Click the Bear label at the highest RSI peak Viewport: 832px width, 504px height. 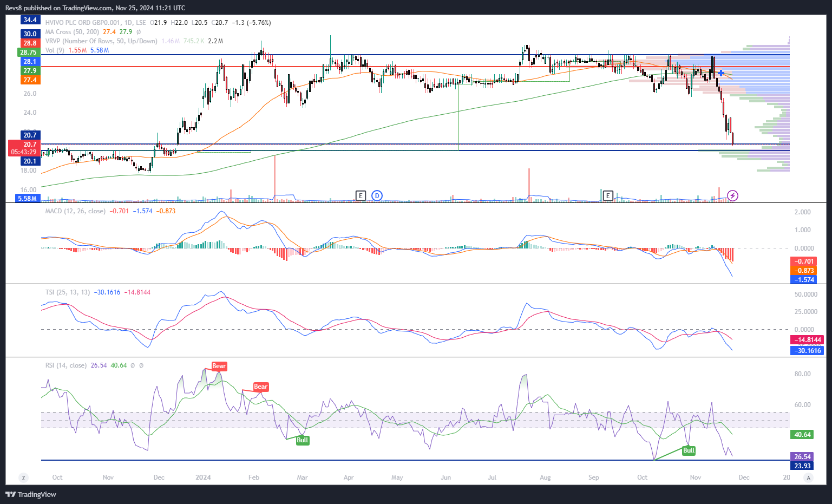coord(219,366)
